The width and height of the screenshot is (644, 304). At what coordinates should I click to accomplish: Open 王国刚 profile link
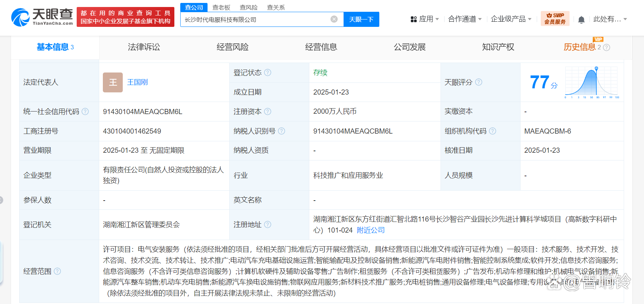[137, 82]
